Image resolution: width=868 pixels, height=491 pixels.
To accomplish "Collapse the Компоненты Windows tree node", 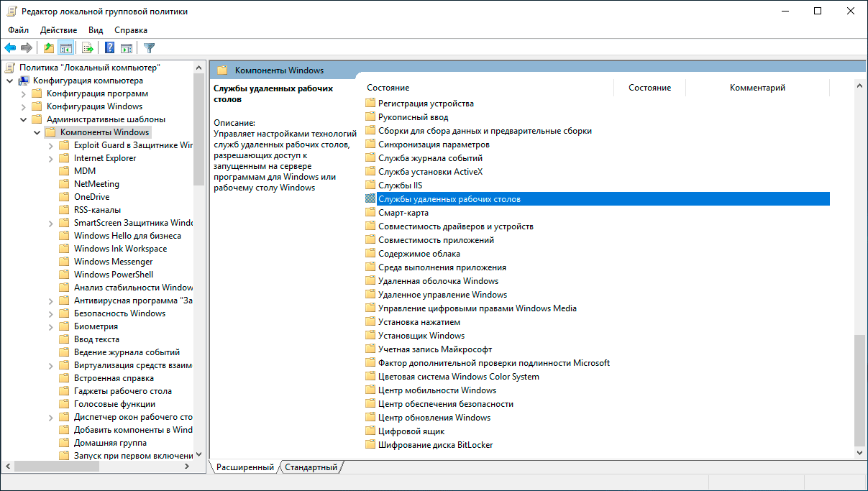I will [x=37, y=132].
